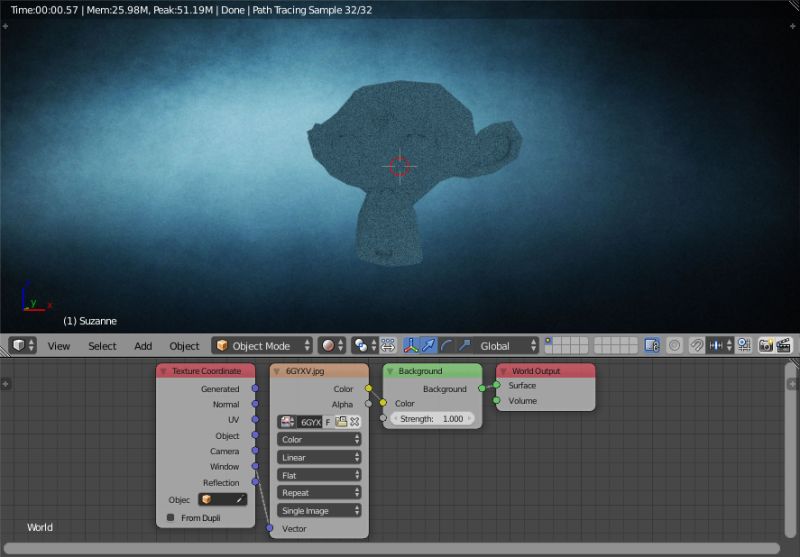Open the Single Image source dropdown
Viewport: 800px width, 557px height.
coord(319,511)
